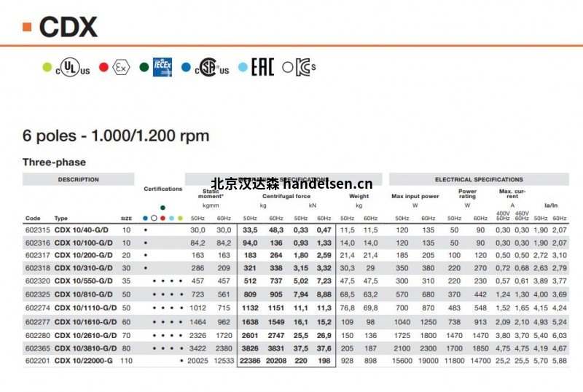The width and height of the screenshot is (583, 392).
Task: Click max input power value 15600
Action: 402,361
